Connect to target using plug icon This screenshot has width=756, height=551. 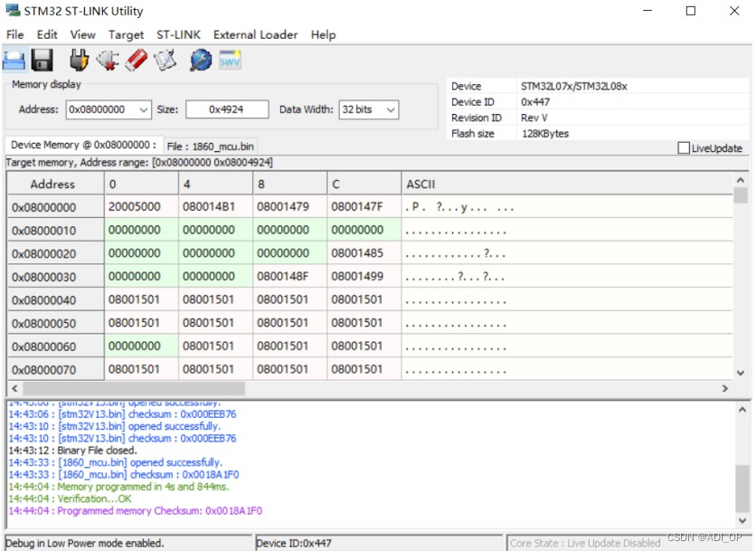(x=79, y=61)
